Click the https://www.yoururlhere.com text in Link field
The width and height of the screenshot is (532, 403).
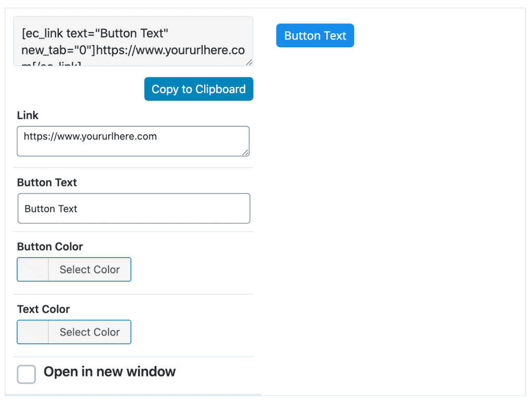(90, 137)
